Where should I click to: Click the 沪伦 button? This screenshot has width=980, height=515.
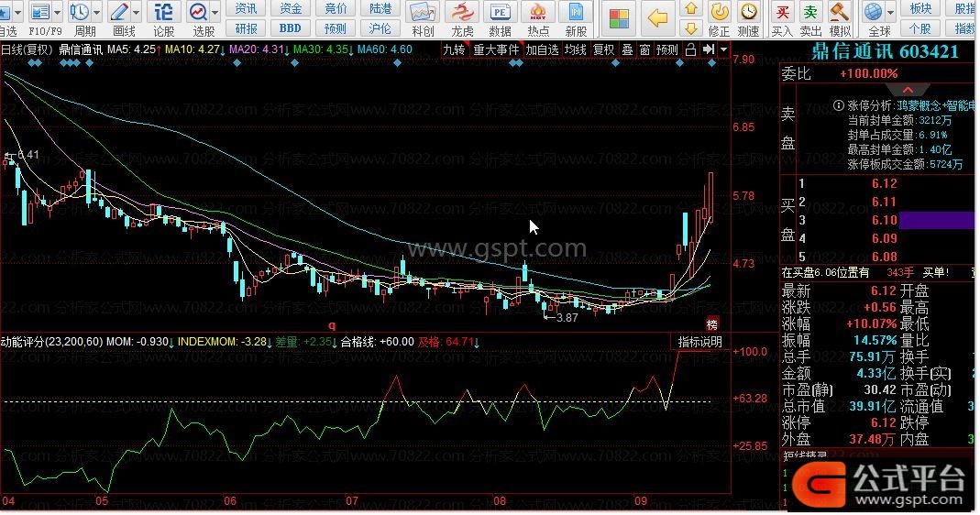click(380, 28)
